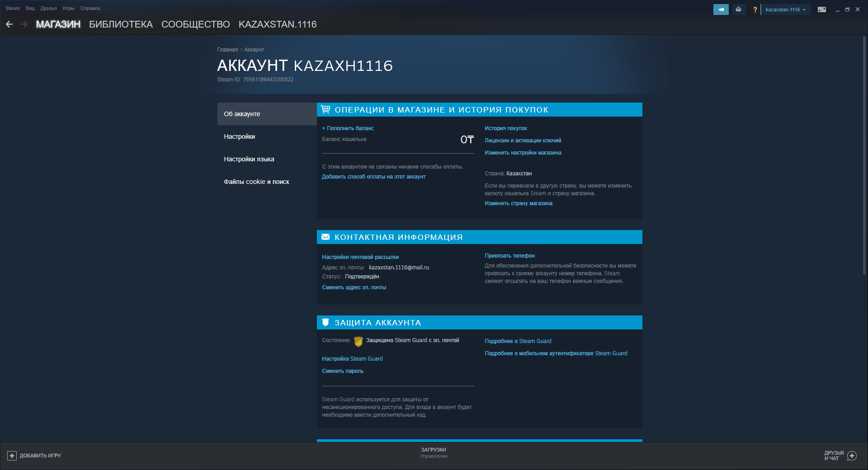This screenshot has width=868, height=470.
Task: Click the golden Steam Guard shield icon
Action: pos(358,341)
